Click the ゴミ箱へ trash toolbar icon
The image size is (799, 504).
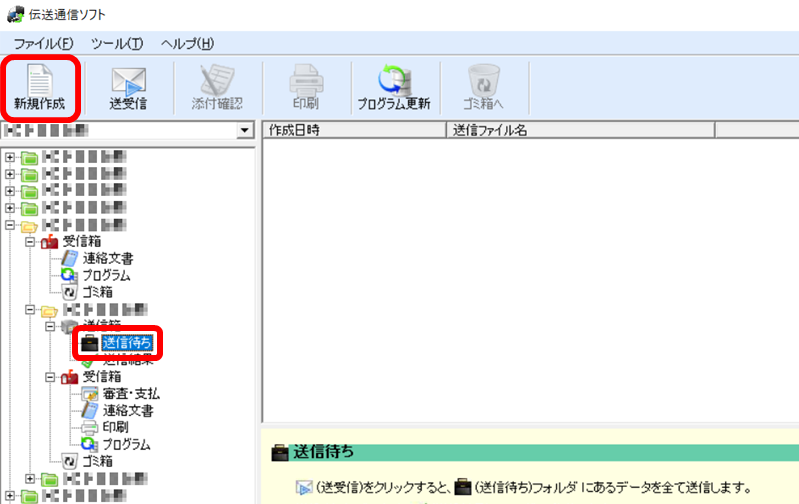pos(483,87)
